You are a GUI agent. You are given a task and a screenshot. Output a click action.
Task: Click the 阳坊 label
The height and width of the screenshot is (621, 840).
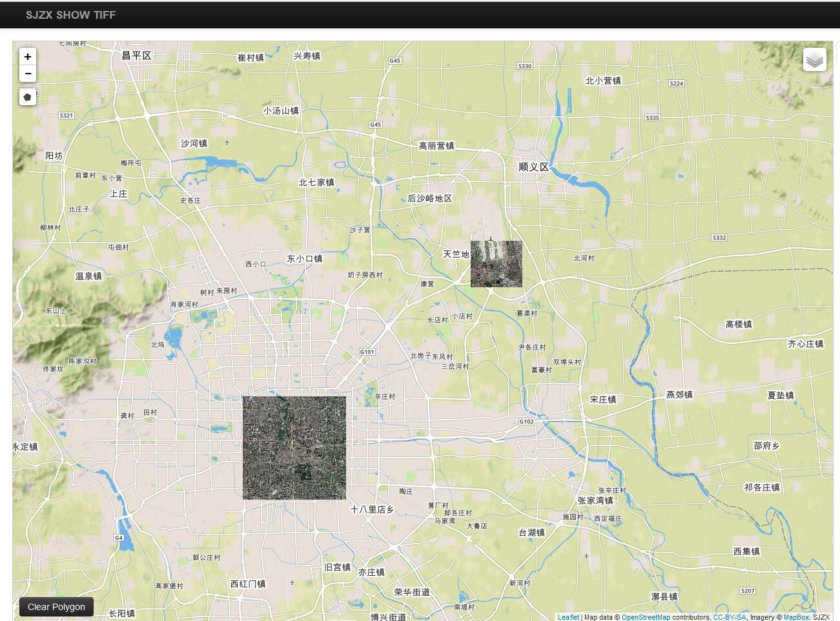[x=54, y=156]
